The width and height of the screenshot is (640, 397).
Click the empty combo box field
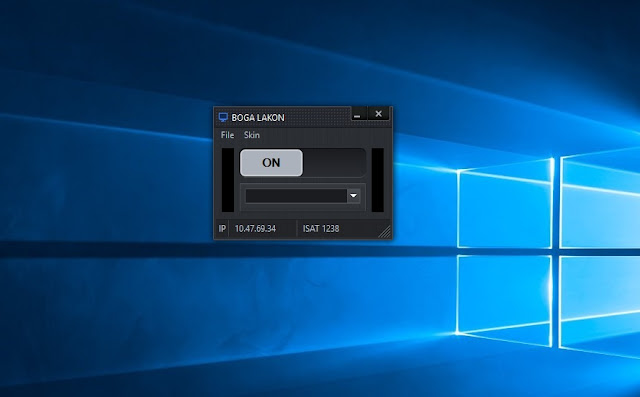click(x=296, y=196)
